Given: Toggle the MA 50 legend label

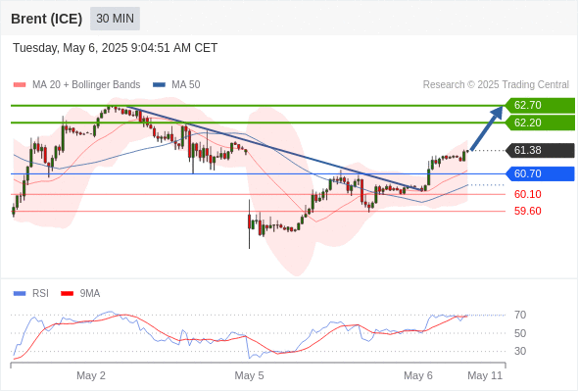Looking at the screenshot, I should (186, 85).
